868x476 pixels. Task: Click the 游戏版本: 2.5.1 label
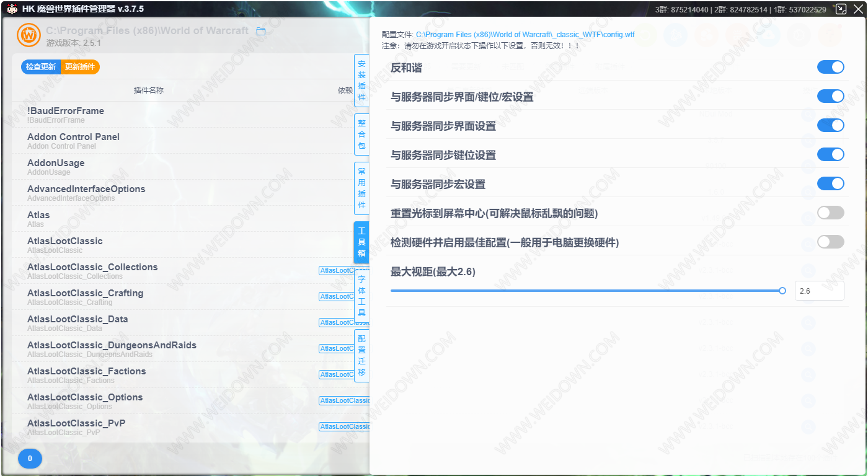pyautogui.click(x=73, y=43)
